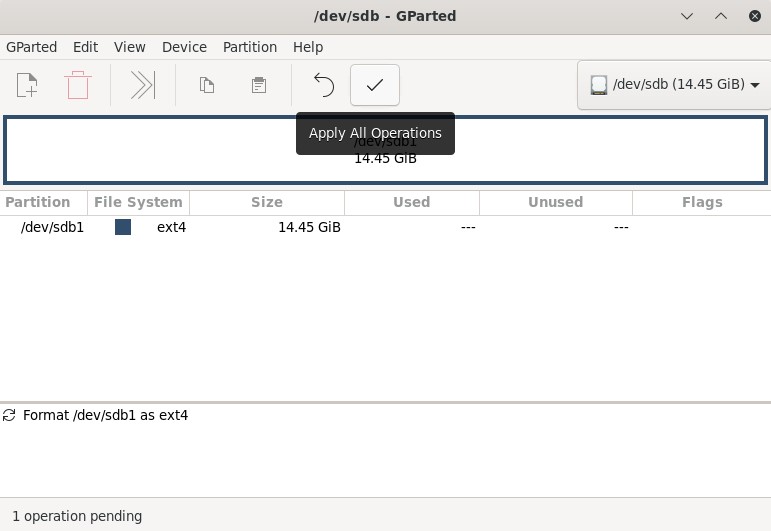Minimize the GParted window
Screen dimensions: 771x531
coord(687,16)
